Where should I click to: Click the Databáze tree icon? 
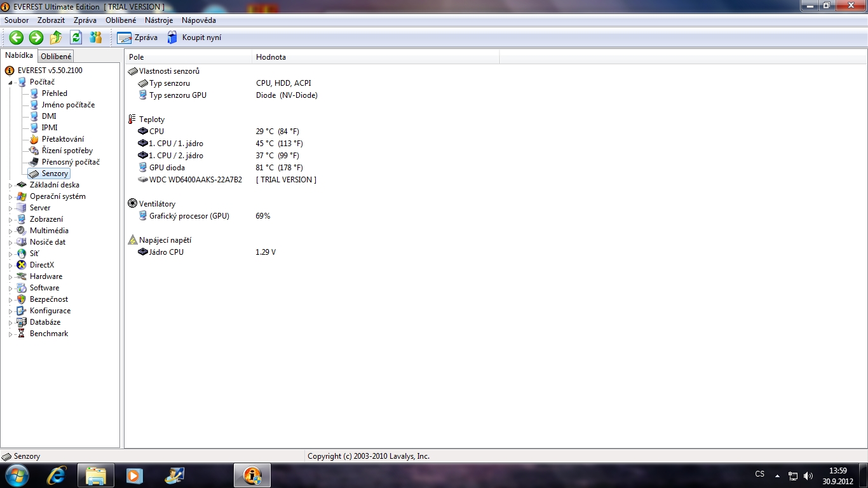[22, 322]
